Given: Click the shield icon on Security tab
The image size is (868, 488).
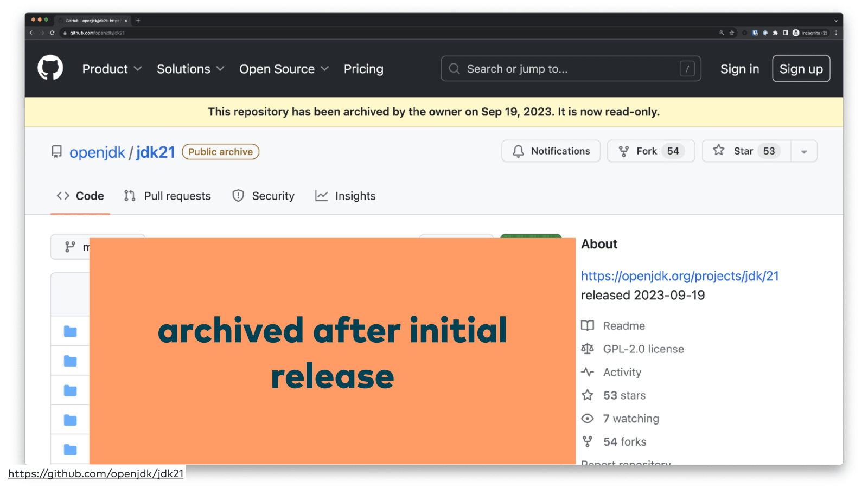Looking at the screenshot, I should (x=238, y=196).
